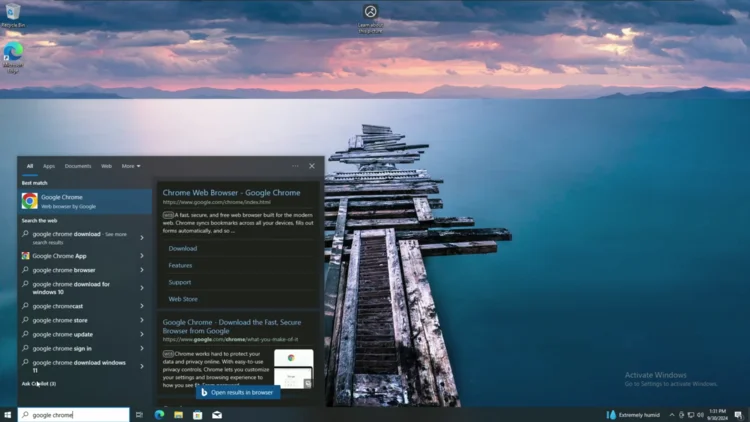Expand 'google chrome download for windows 10' arrow

tap(142, 288)
